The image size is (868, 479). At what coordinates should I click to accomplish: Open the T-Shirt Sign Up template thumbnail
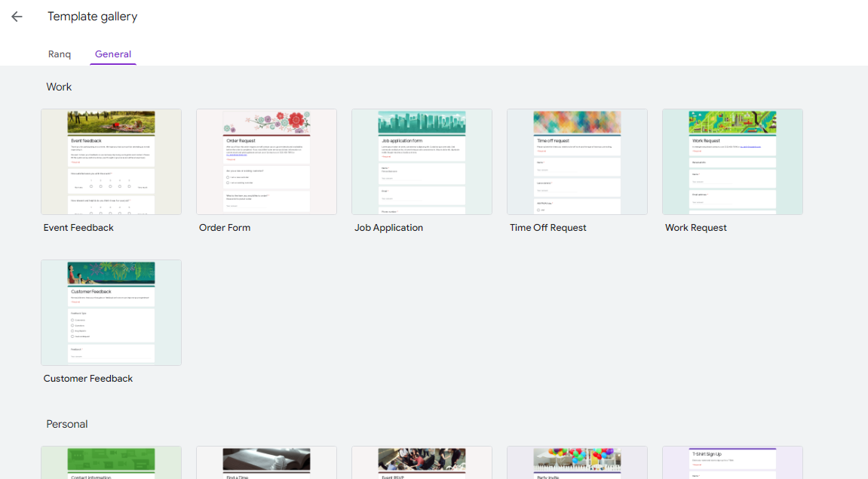click(x=732, y=463)
